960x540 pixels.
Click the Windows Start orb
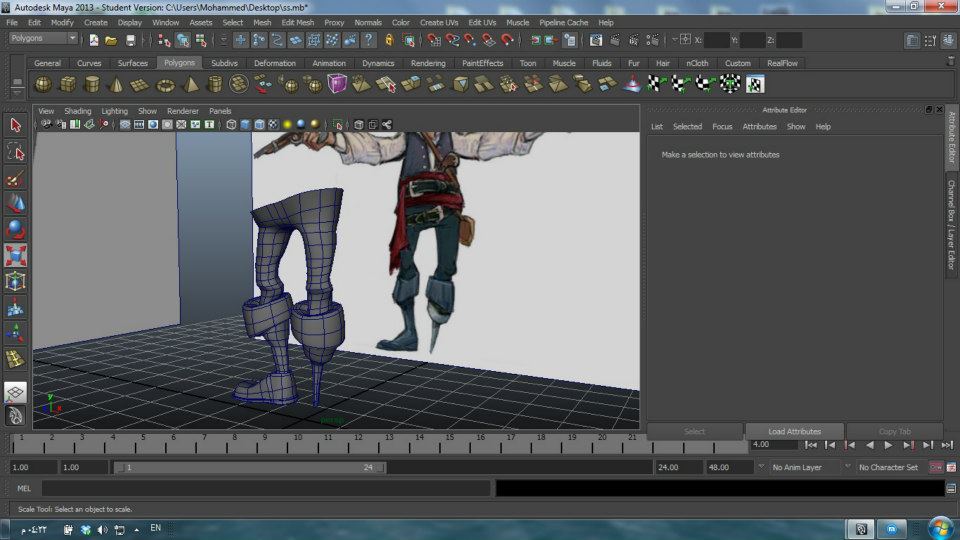[x=941, y=528]
